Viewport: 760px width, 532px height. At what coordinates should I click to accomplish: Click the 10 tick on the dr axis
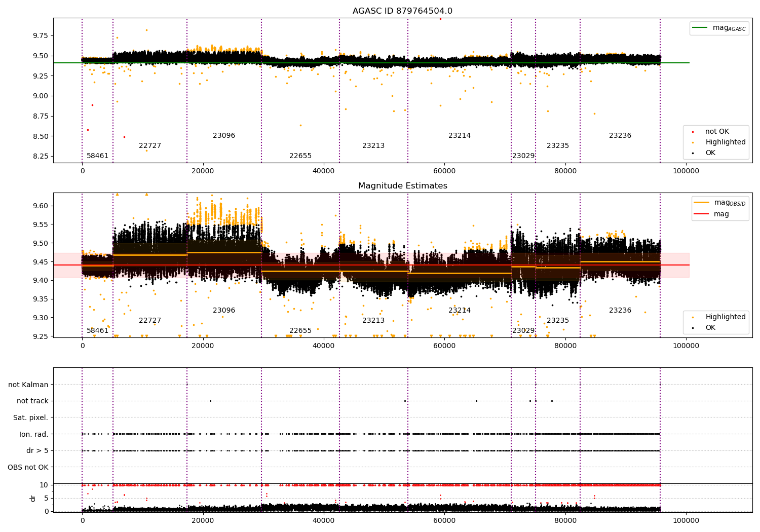pyautogui.click(x=44, y=485)
